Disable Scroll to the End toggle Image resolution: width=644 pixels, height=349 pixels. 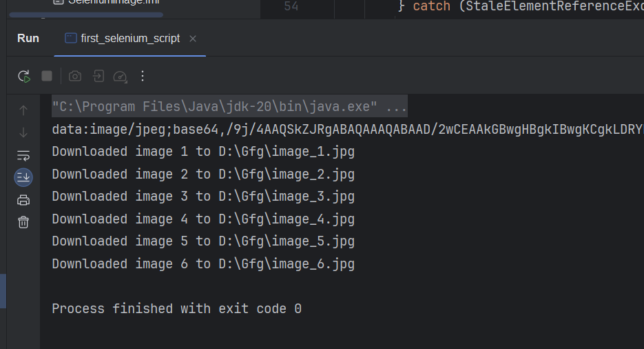pyautogui.click(x=23, y=177)
